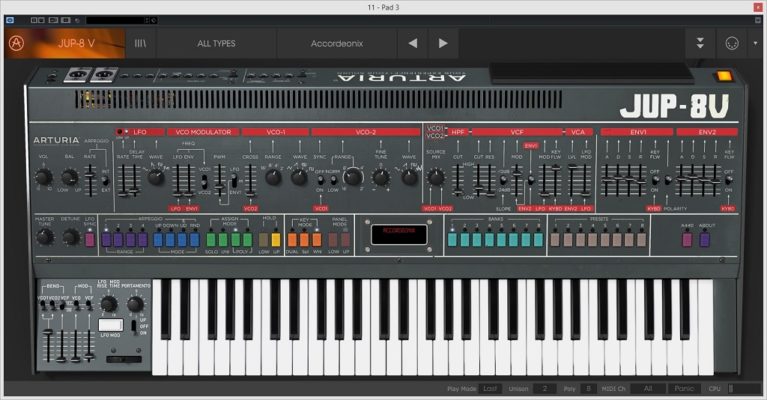The image size is (767, 400).
Task: Turn the VCO-1 WAVE knob
Action: point(299,177)
